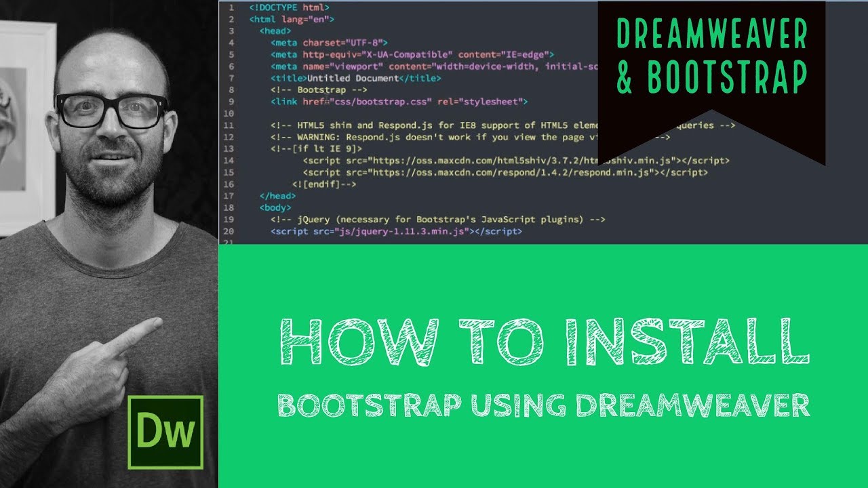Click the "DREAMWEAVER & BOOTSTRAP" banner text
This screenshot has width=868, height=488.
(711, 56)
